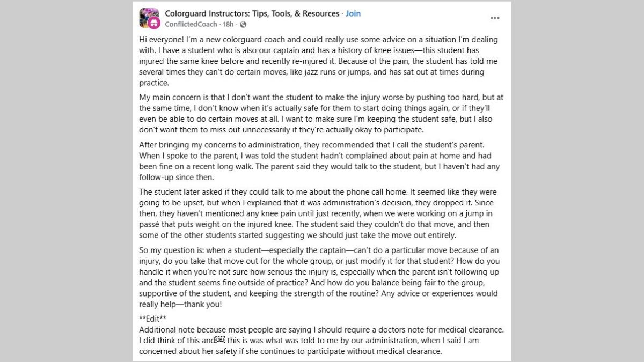Screen dimensions: 644x362
Task: Click the paragraph starting "My main concern"
Action: pyautogui.click(x=321, y=114)
